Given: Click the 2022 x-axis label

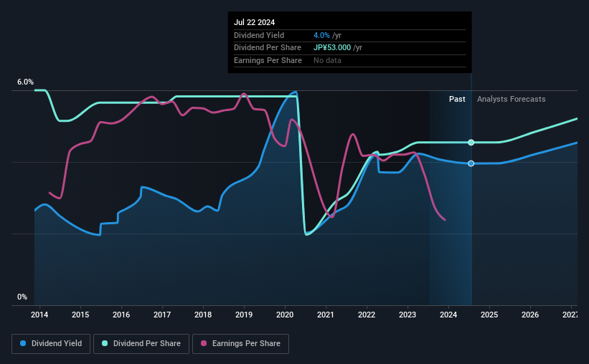Looking at the screenshot, I should pyautogui.click(x=367, y=315).
